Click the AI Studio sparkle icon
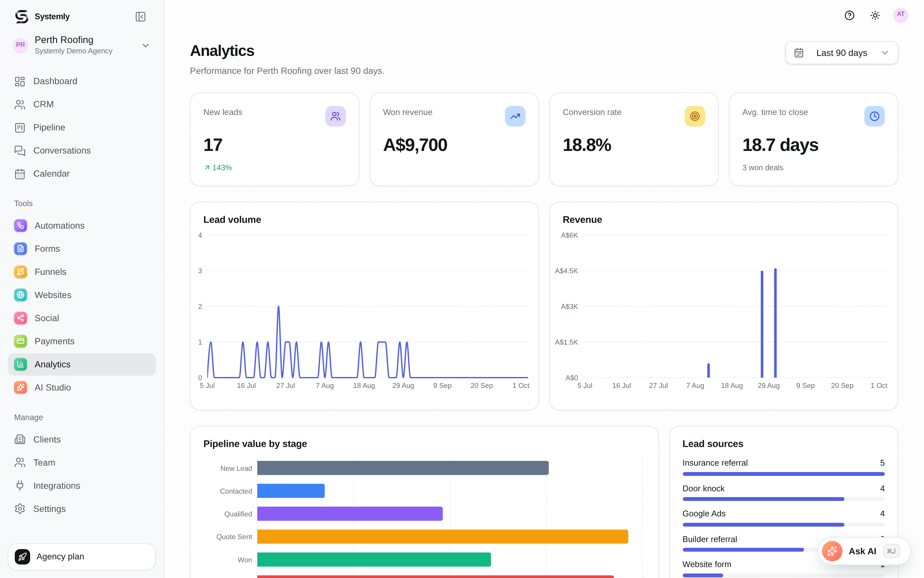The image size is (924, 578). point(21,387)
